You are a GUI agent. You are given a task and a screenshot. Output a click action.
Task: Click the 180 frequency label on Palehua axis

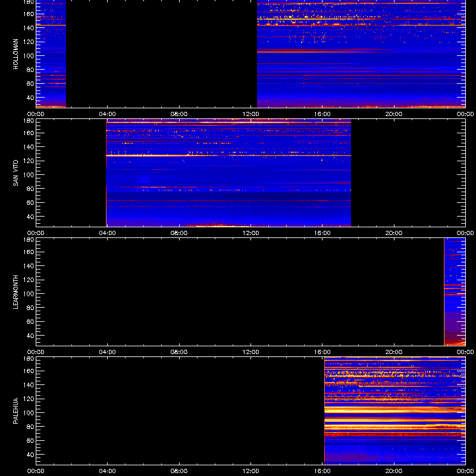click(29, 359)
